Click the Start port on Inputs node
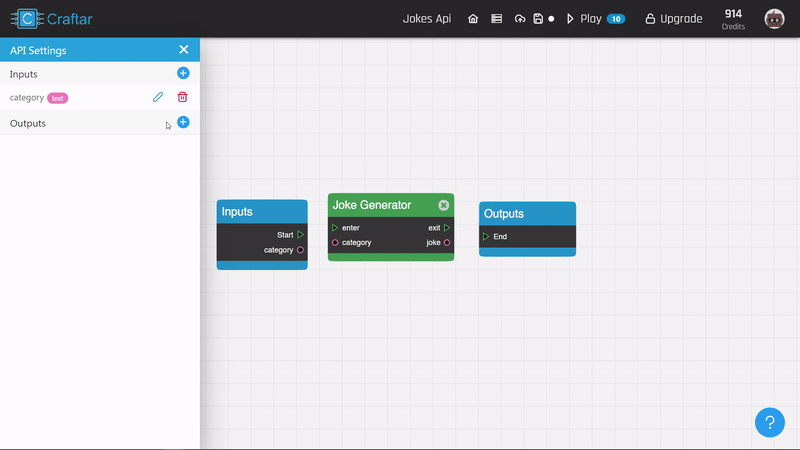The image size is (800, 450). pos(300,235)
